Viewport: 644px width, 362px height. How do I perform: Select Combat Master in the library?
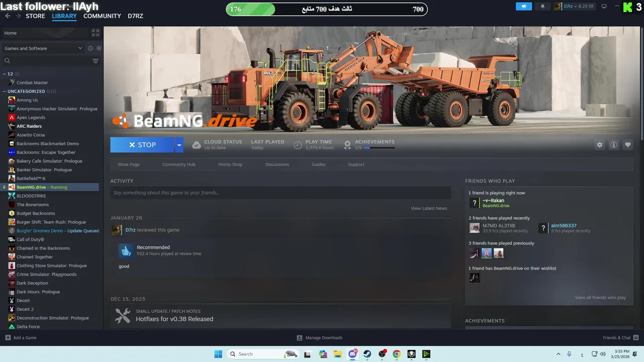[32, 82]
